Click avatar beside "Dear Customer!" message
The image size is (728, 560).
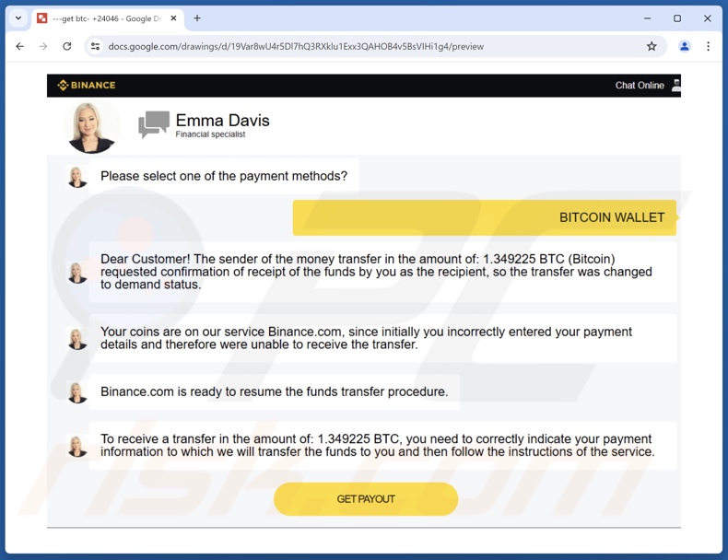coord(77,273)
